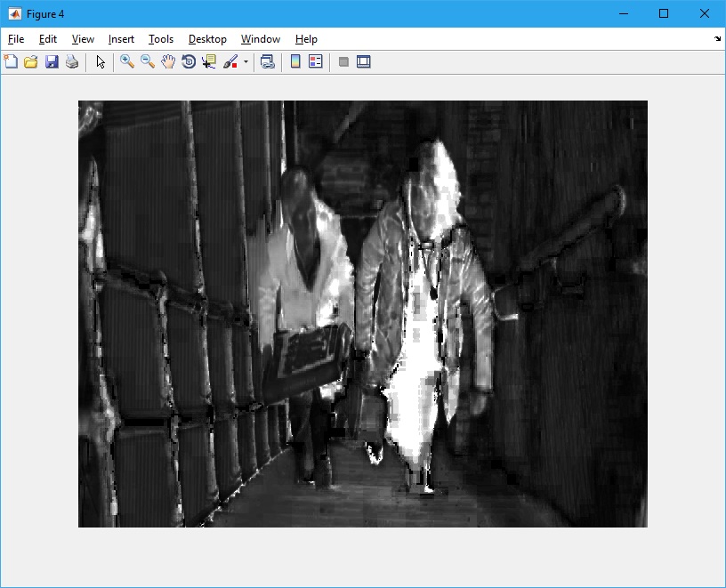Hide plot tools using the toolbar icon
Screen dimensions: 726x588
pos(343,62)
